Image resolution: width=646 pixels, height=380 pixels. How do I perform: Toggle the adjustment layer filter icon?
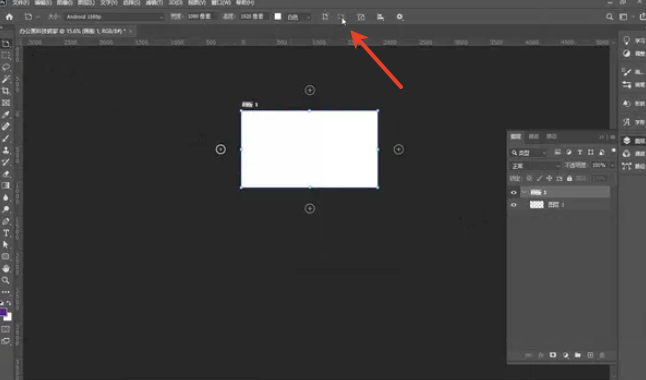pyautogui.click(x=569, y=152)
